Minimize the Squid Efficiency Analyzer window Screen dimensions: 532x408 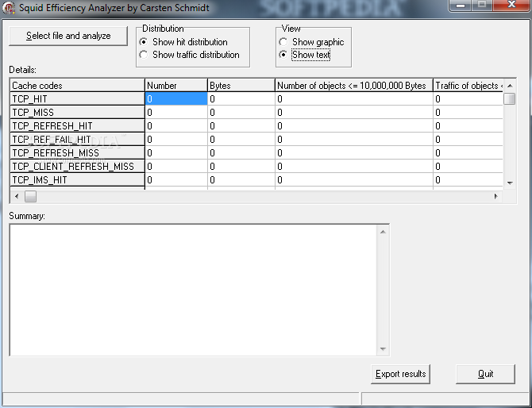click(x=461, y=6)
